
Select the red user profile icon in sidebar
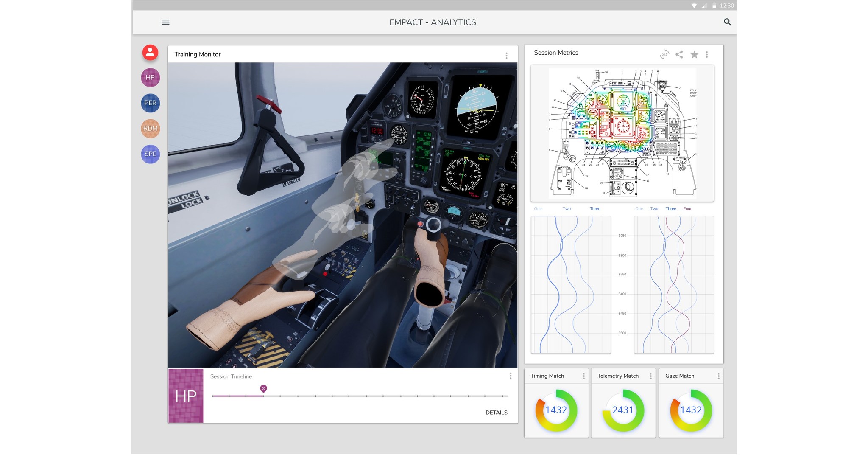pyautogui.click(x=150, y=52)
